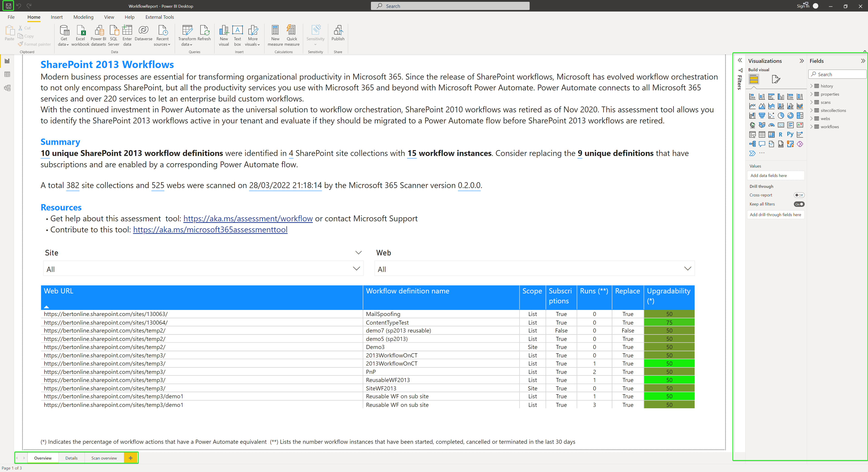Select the Pie chart visualization
Viewport: 868px width, 472px height.
coord(781,116)
